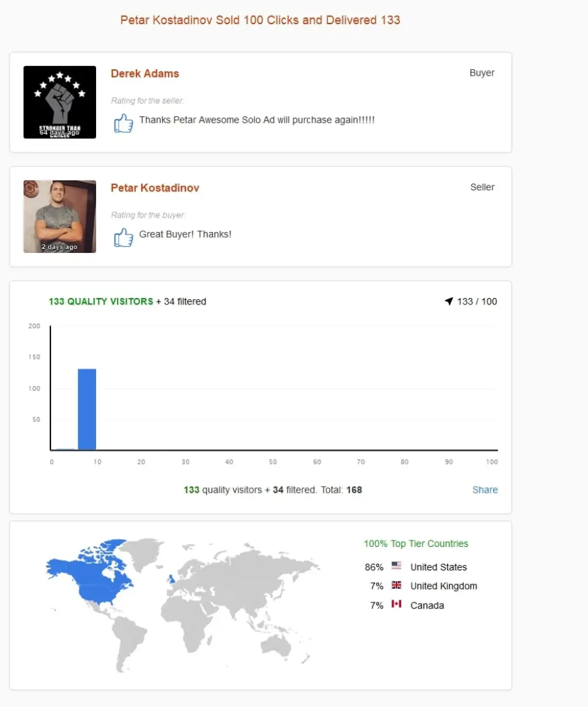The image size is (588, 707).
Task: Open Derek Adams' fist logo avatar
Action: point(59,103)
